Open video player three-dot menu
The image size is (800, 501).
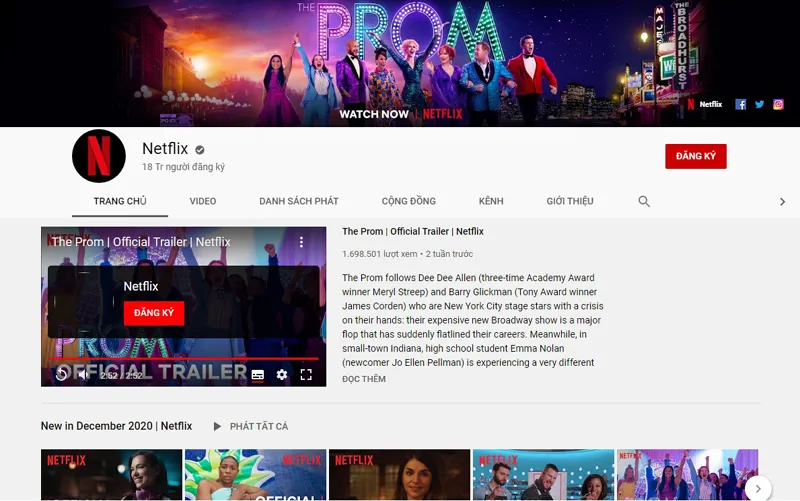tap(301, 242)
